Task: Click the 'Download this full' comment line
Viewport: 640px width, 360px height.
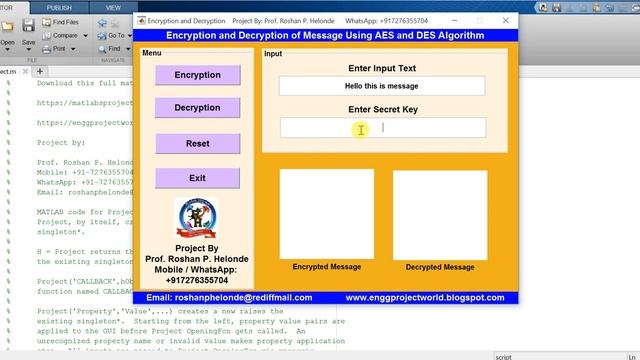Action: pos(85,83)
